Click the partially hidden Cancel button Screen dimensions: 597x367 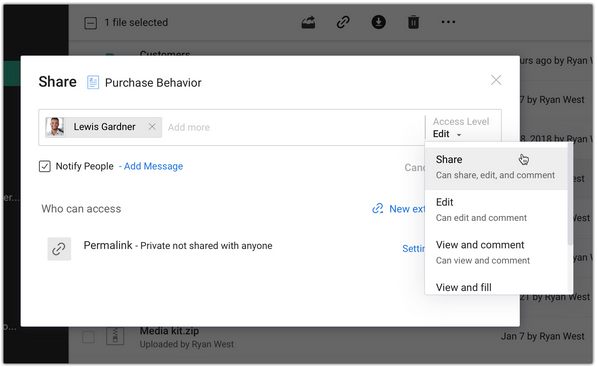[415, 168]
